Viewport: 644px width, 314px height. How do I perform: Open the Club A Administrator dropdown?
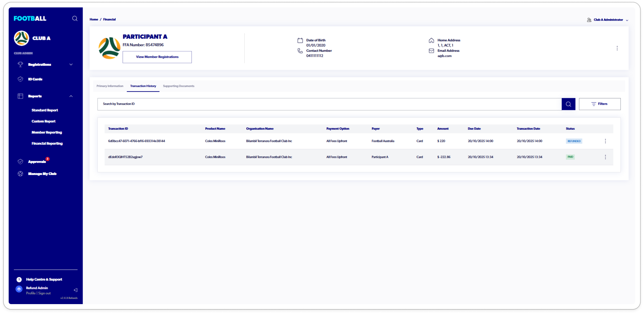point(627,20)
